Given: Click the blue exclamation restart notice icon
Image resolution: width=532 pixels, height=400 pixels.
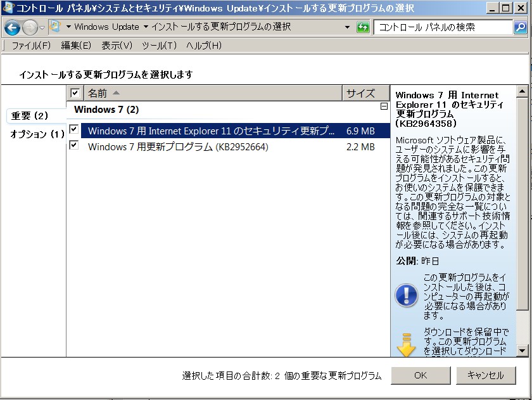Looking at the screenshot, I should coord(406,295).
